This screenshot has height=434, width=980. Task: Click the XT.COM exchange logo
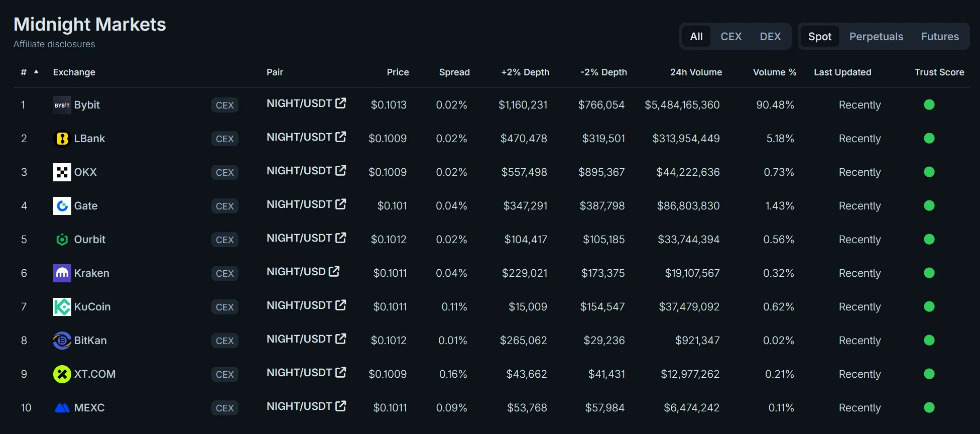pos(62,374)
